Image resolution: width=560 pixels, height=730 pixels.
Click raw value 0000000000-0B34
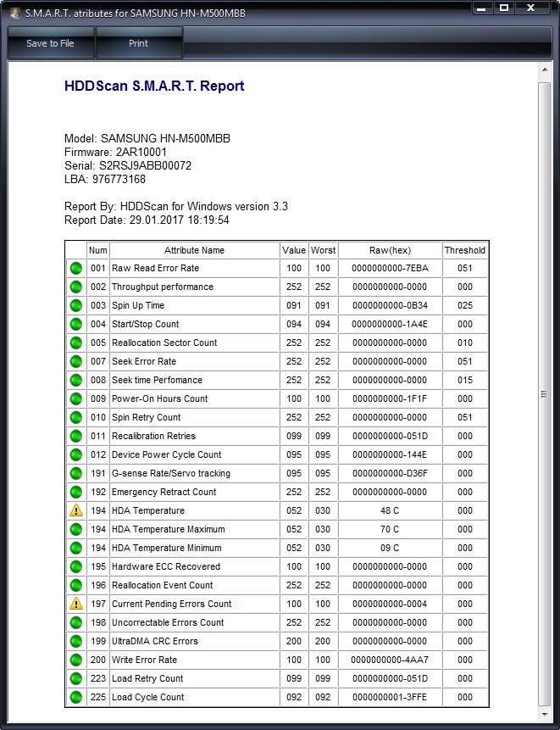390,305
